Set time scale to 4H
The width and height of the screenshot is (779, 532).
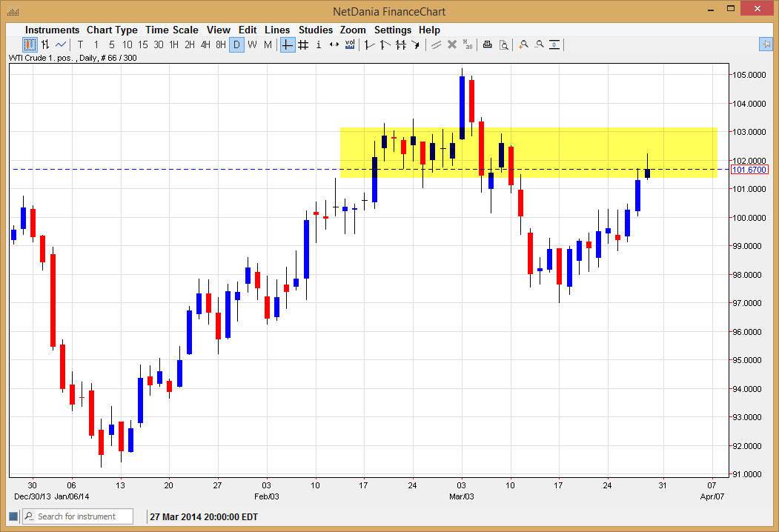(205, 44)
